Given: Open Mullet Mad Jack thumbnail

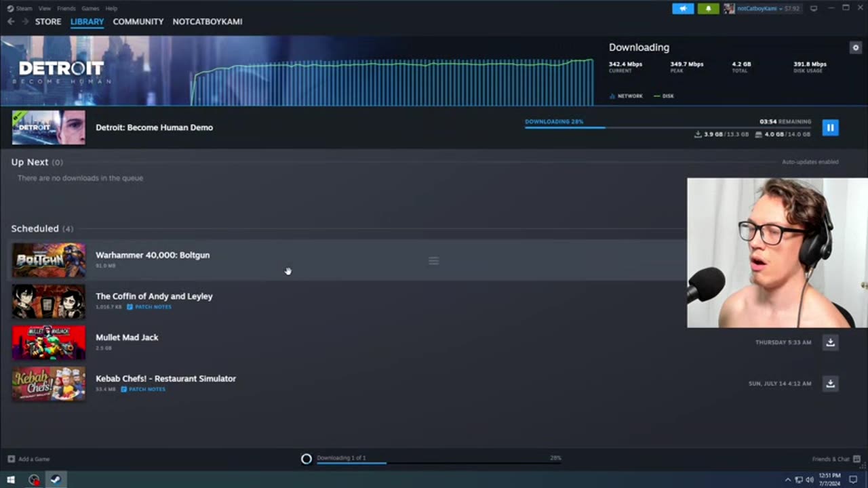Looking at the screenshot, I should tap(49, 342).
